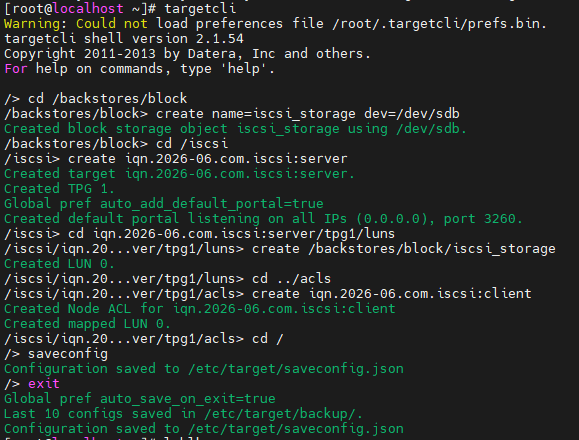Click 'Global pref auto_add_default_portal=true' line
Image resolution: width=579 pixels, height=440 pixels.
[164, 204]
